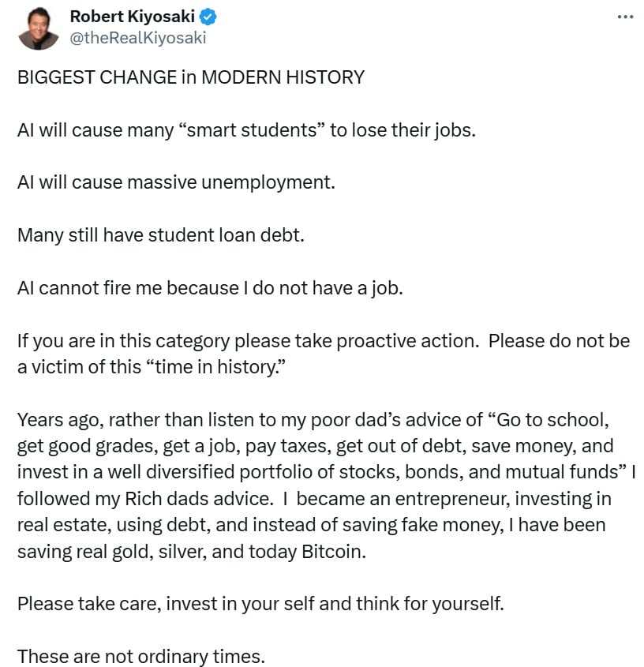This screenshot has width=644, height=667.
Task: Click the "please take proactive action" paragraph
Action: [323, 341]
